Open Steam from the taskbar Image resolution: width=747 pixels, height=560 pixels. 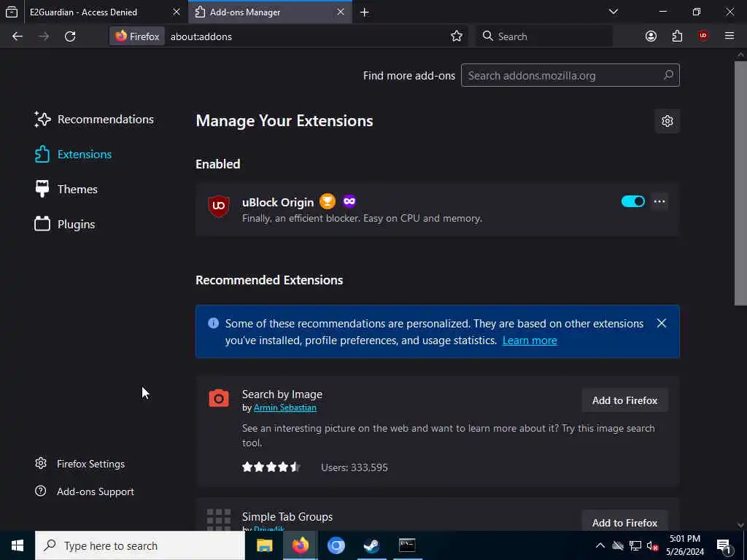(x=371, y=545)
